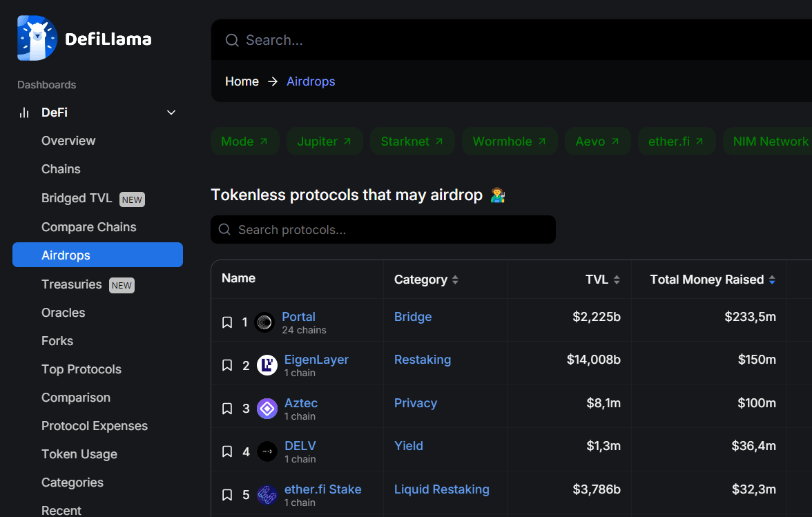
Task: Bookmark the ether.fi Stake row
Action: [x=226, y=496]
